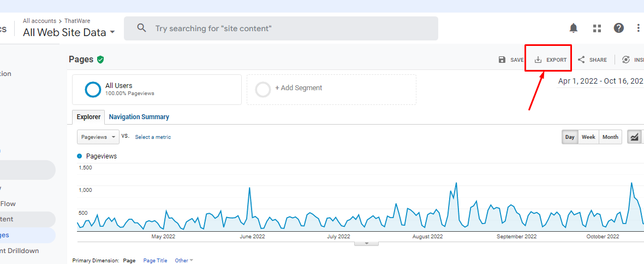Click the chart collapse handle below the graph
This screenshot has height=264, width=644.
coord(367,243)
